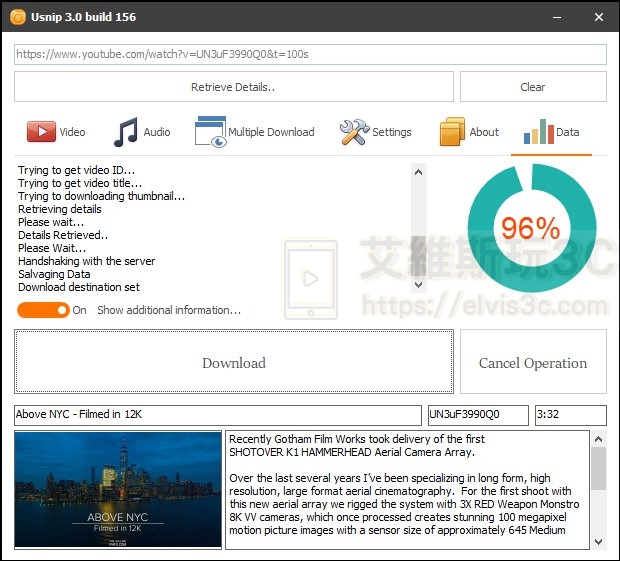Screen dimensions: 620x561
Task: Click the About boxes icon
Action: pyautogui.click(x=452, y=132)
